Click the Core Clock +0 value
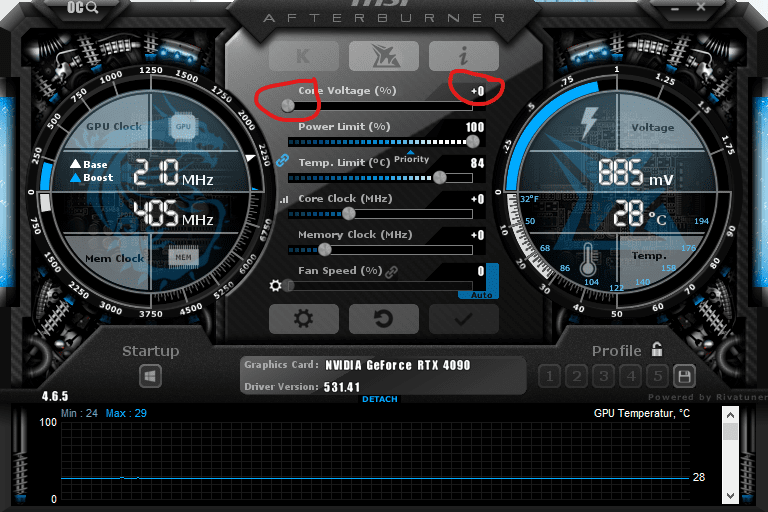Image resolution: width=768 pixels, height=512 pixels. pos(478,199)
